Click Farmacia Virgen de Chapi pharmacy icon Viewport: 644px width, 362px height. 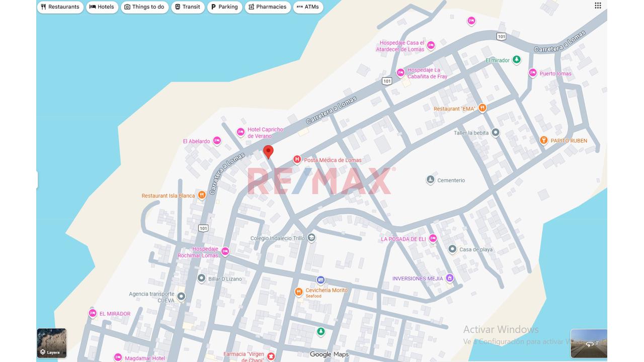(x=271, y=356)
